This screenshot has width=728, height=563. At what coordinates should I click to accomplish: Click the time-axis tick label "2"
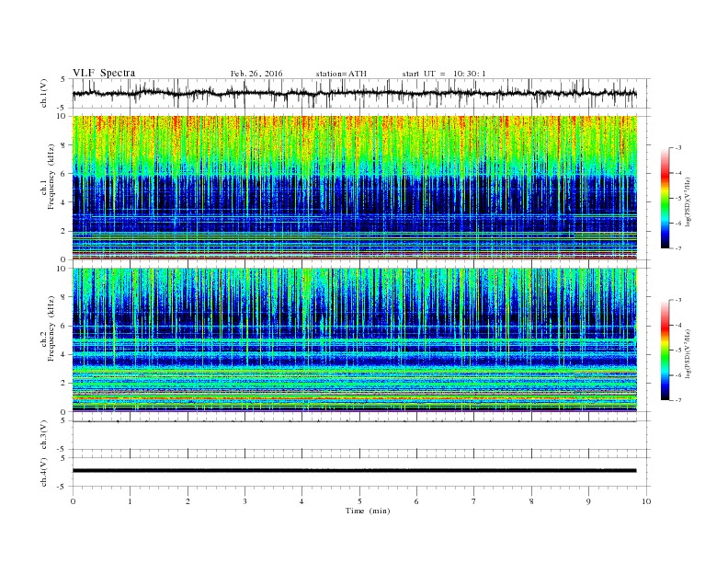[188, 501]
